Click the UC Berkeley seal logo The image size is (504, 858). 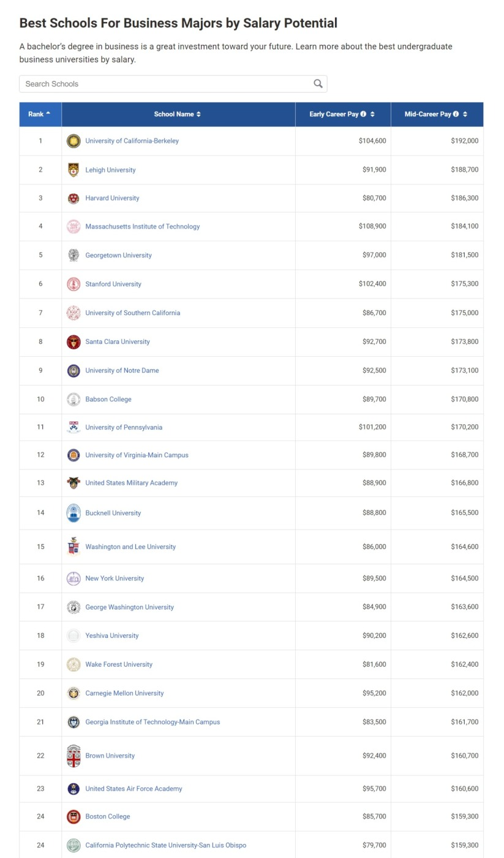click(73, 141)
